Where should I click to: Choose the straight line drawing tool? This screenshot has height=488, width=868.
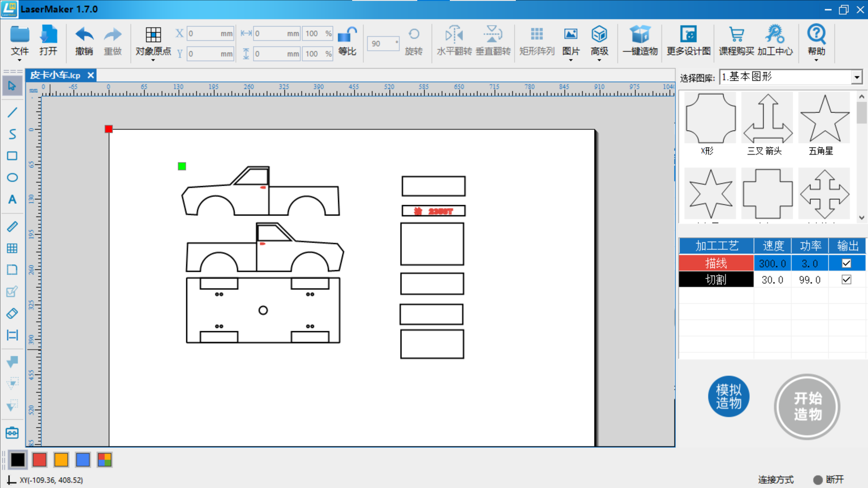[12, 112]
